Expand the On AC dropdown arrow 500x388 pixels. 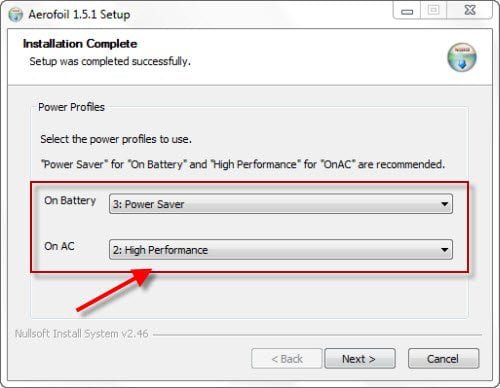pos(444,250)
